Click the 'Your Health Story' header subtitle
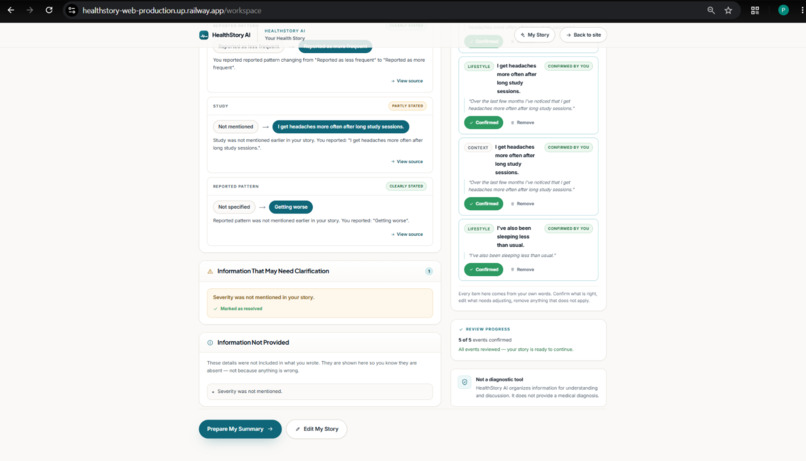The image size is (806, 461). tap(285, 38)
